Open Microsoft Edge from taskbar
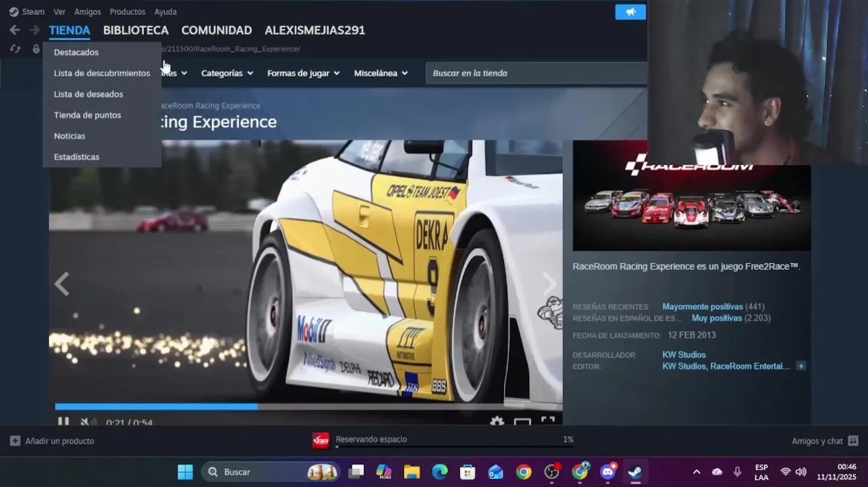 point(440,471)
